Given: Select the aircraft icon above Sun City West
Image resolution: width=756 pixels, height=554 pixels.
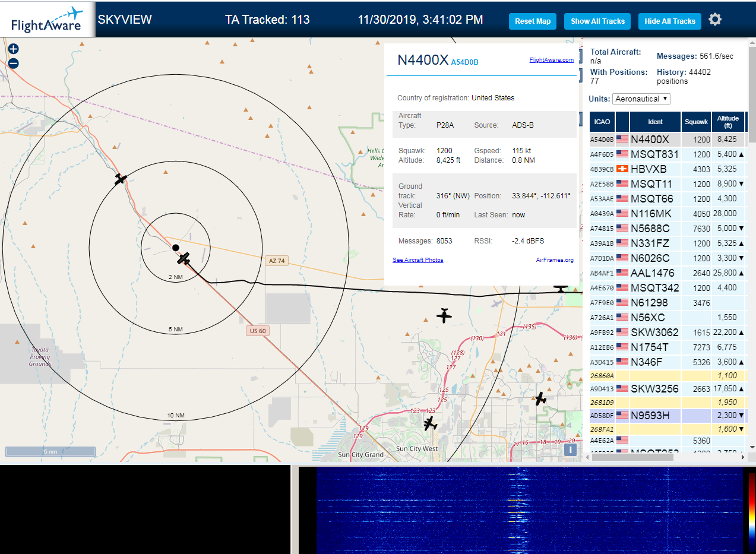Looking at the screenshot, I should click(x=431, y=423).
